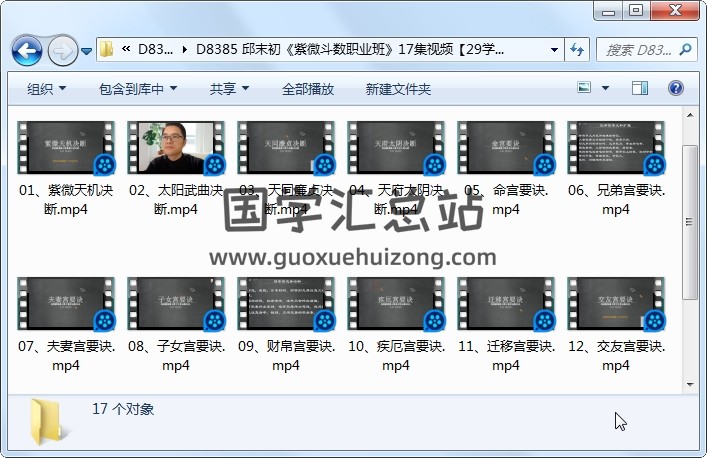This screenshot has width=707, height=458.
Task: Click the folder icon in address bar
Action: click(107, 49)
